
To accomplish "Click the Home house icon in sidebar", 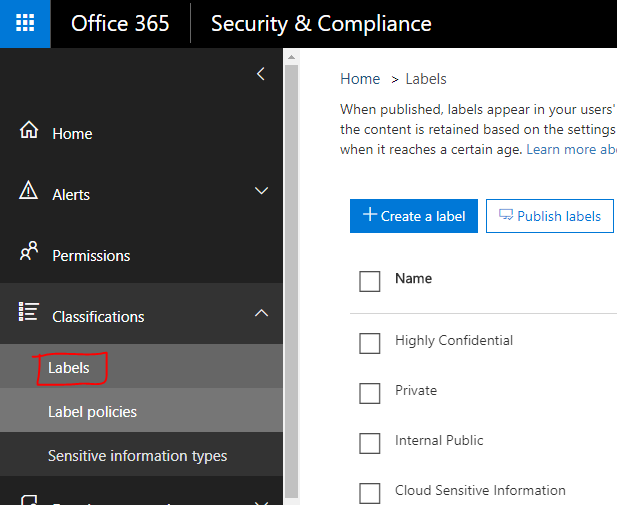I will (29, 130).
